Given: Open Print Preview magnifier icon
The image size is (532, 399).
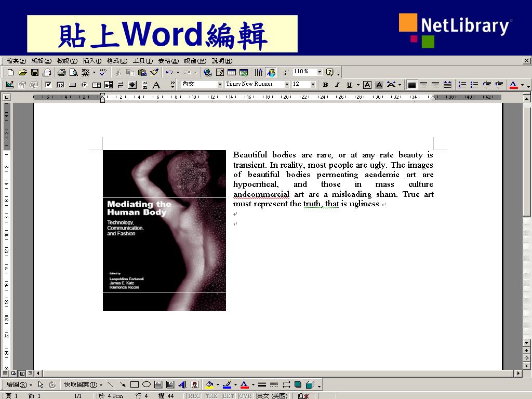Looking at the screenshot, I should [x=73, y=72].
